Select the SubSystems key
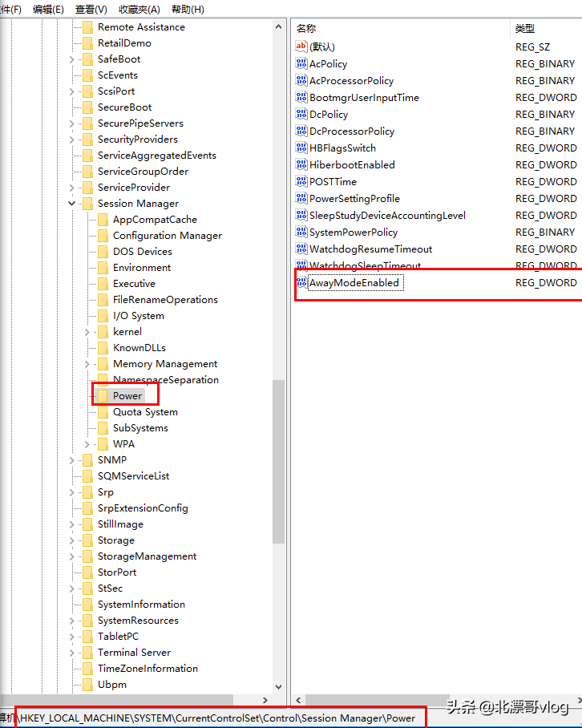Viewport: 582px width, 728px height. coord(140,427)
